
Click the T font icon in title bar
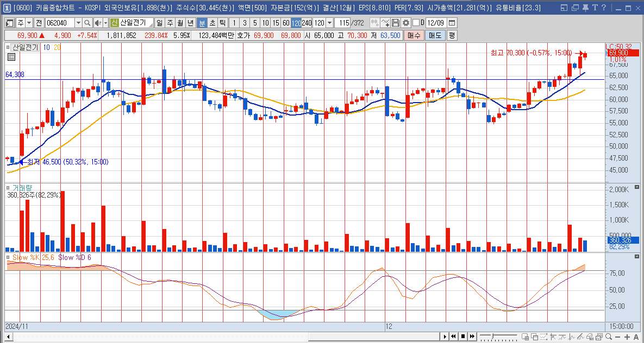[x=595, y=8]
